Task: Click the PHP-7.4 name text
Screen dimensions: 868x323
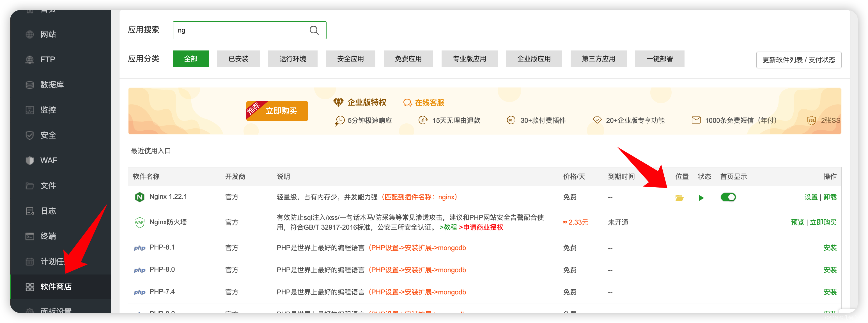Action: (x=162, y=292)
